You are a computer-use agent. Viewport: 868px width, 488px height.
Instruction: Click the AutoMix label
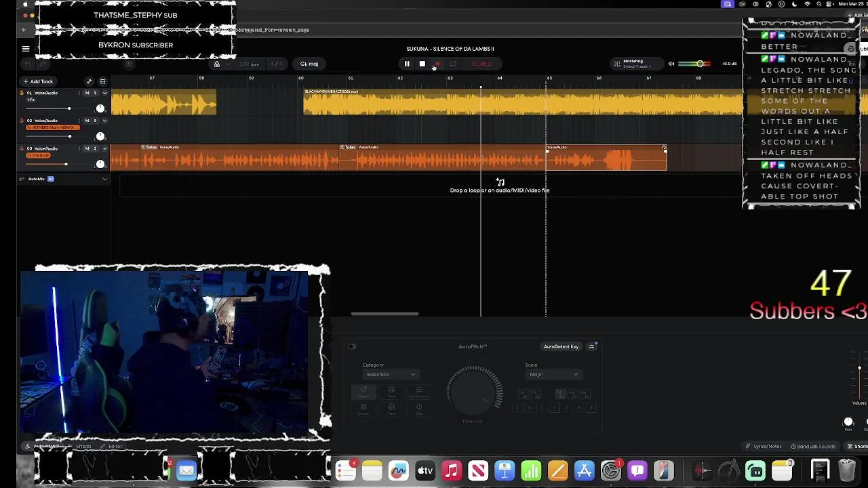pyautogui.click(x=37, y=179)
